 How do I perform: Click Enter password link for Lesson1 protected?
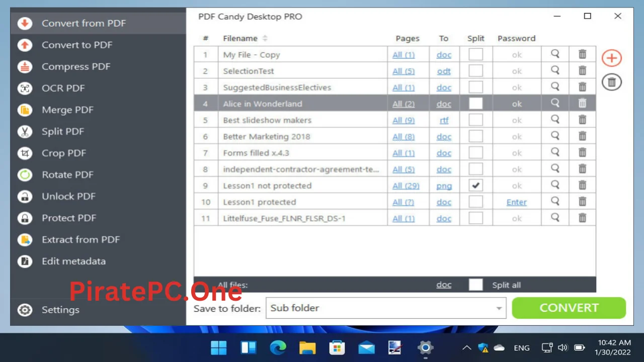click(x=517, y=202)
